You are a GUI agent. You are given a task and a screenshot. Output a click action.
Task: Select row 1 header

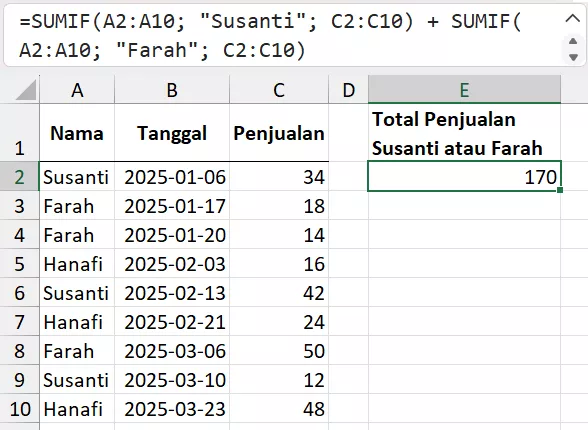(x=20, y=133)
